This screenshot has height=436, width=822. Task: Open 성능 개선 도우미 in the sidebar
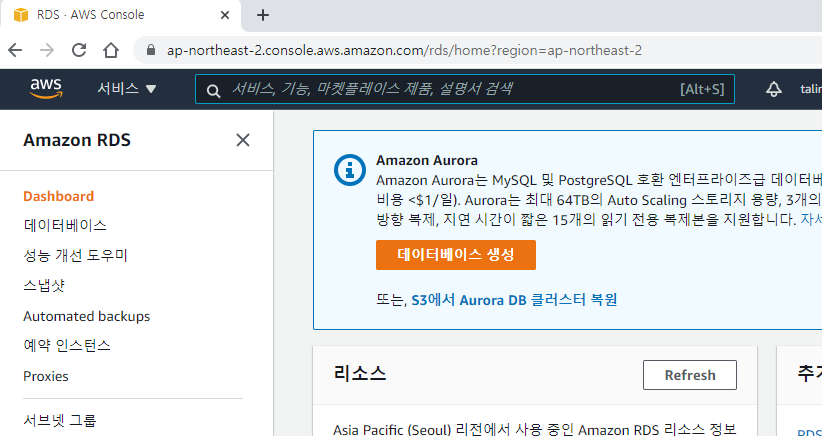point(75,255)
